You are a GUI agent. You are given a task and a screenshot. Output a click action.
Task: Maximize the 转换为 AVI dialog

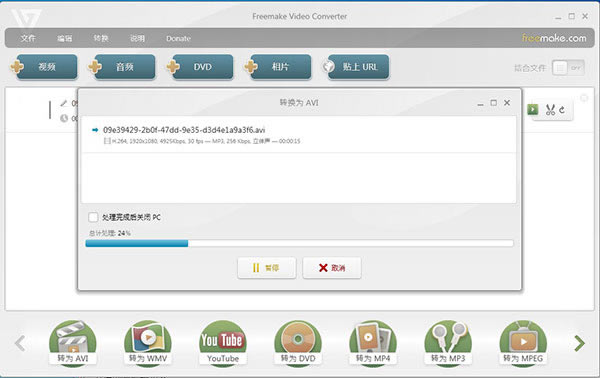[x=494, y=103]
